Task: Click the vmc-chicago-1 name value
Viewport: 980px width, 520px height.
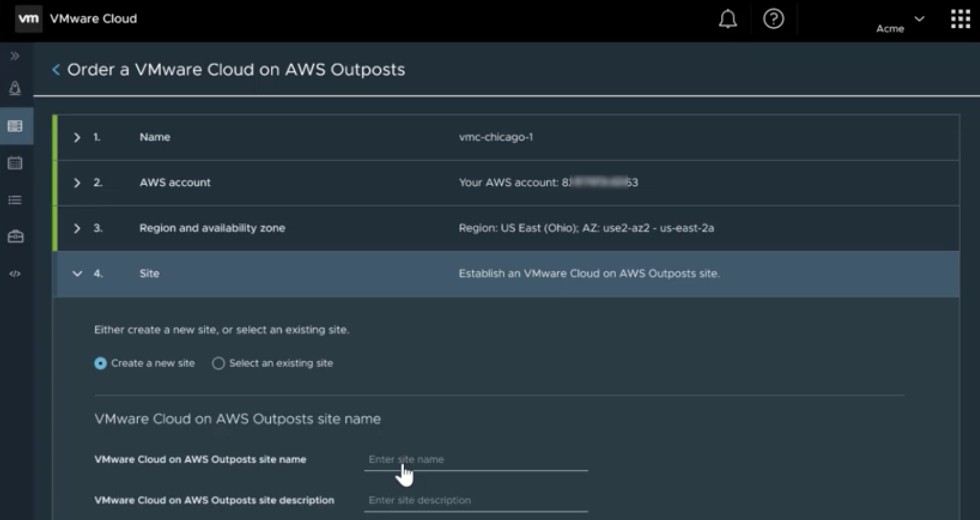Action: (496, 137)
